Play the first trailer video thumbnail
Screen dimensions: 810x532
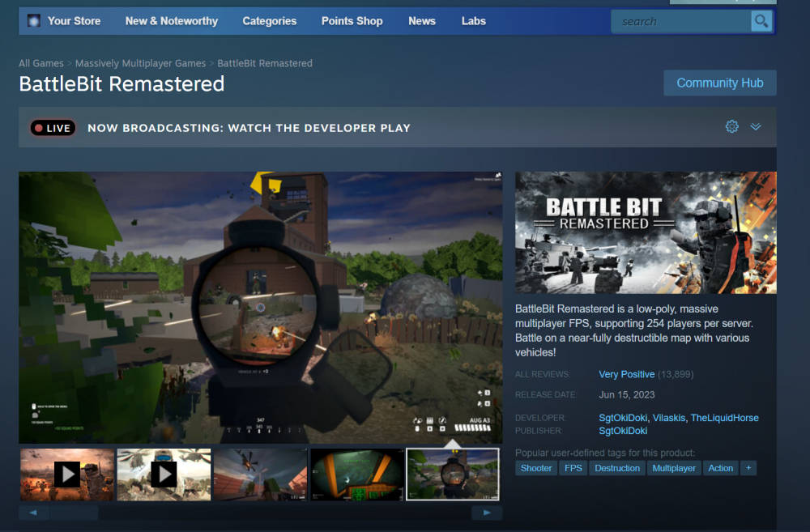pyautogui.click(x=67, y=474)
